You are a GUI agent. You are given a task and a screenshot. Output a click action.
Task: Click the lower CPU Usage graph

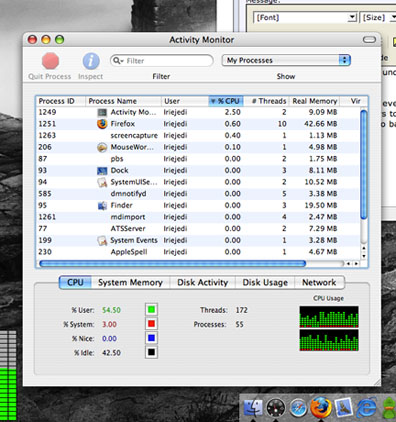pos(329,340)
